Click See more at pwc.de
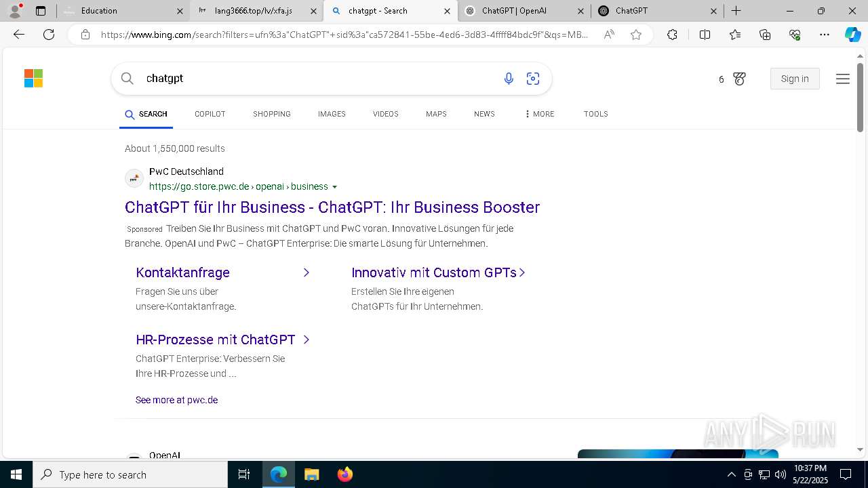 [x=176, y=400]
